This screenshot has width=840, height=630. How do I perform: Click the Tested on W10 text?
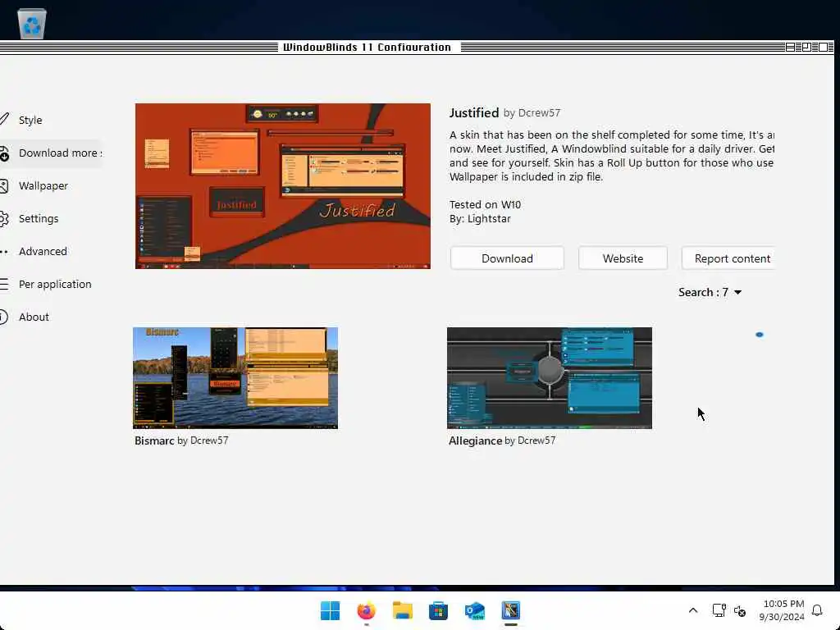(x=485, y=204)
